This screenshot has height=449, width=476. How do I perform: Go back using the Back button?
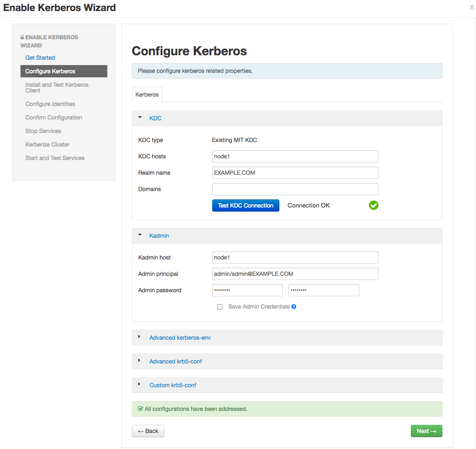[148, 431]
